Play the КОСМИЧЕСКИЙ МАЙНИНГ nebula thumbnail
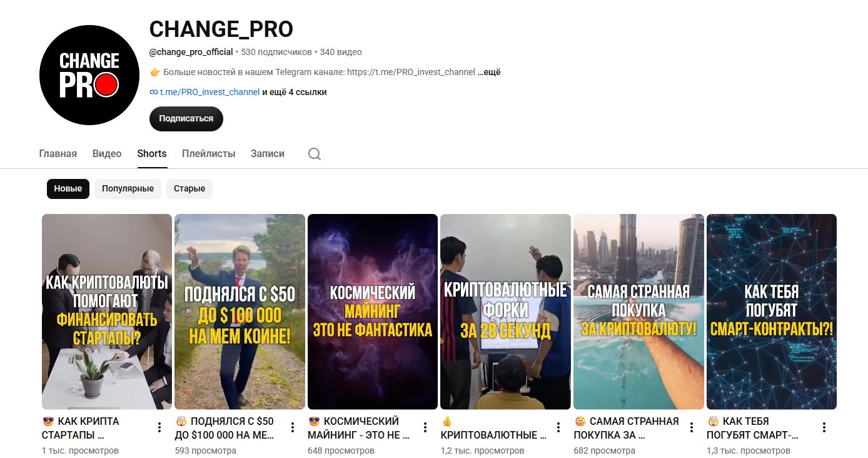This screenshot has width=868, height=458. (373, 312)
